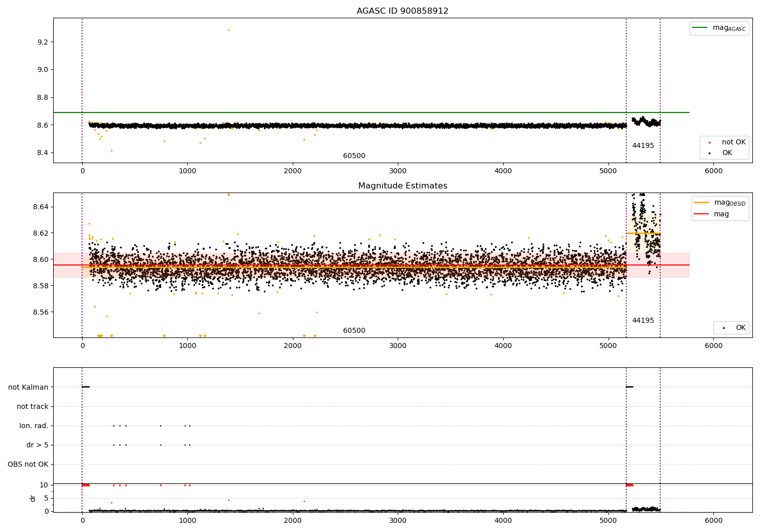
Task: Click the 'dr' axis label in bottom panel
Action: [x=33, y=498]
